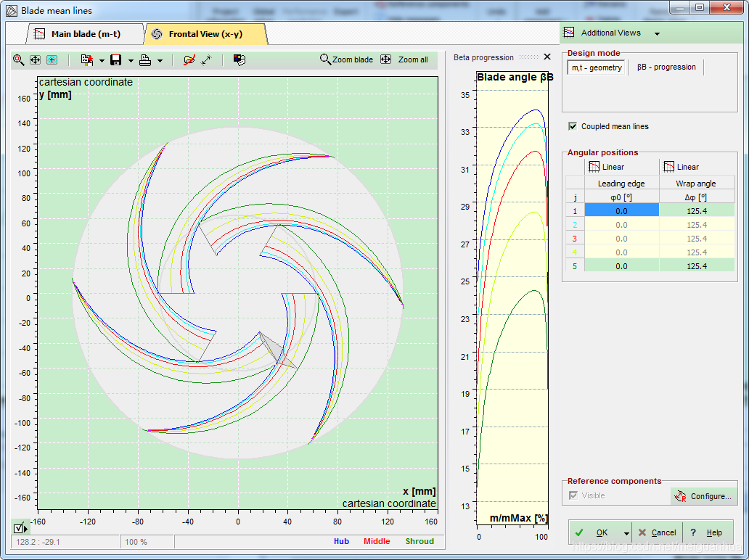749x560 pixels.
Task: Select the zoom window magnifier tool
Action: 18,59
